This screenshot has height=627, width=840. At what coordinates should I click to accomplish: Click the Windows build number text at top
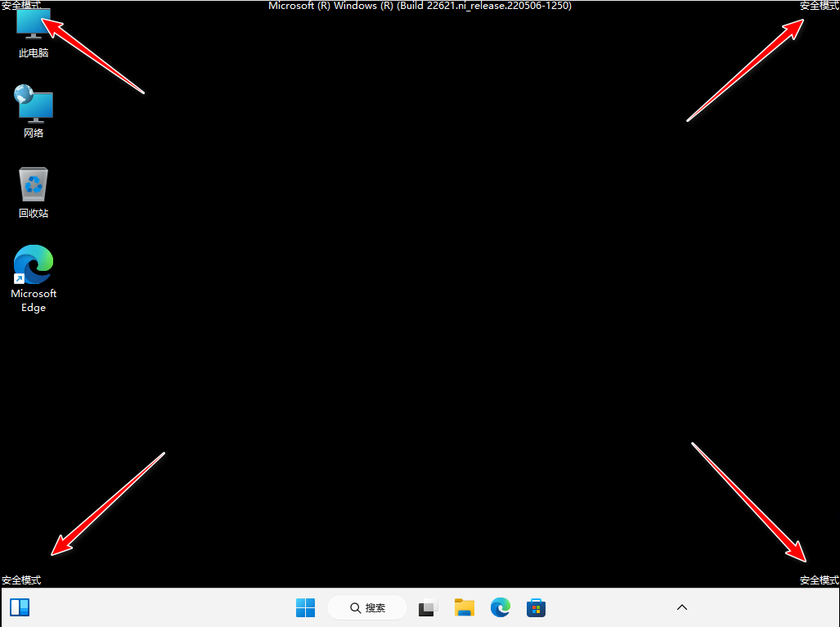[420, 6]
